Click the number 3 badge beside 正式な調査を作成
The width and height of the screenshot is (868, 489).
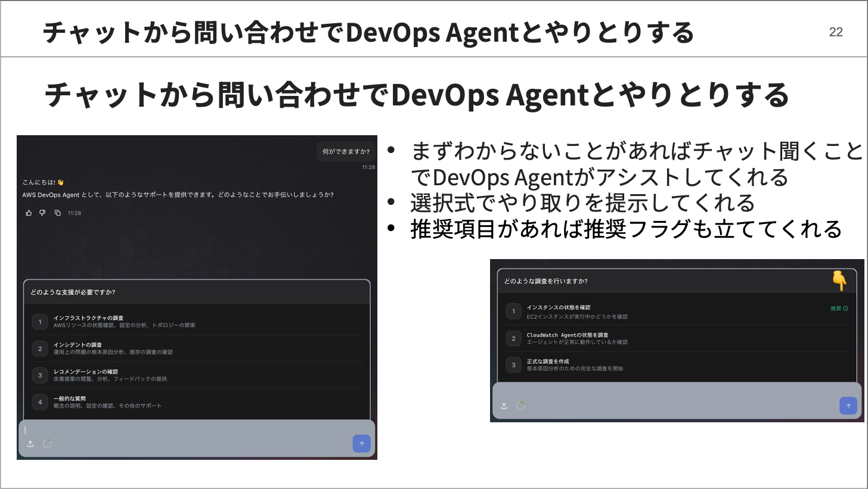tap(513, 365)
